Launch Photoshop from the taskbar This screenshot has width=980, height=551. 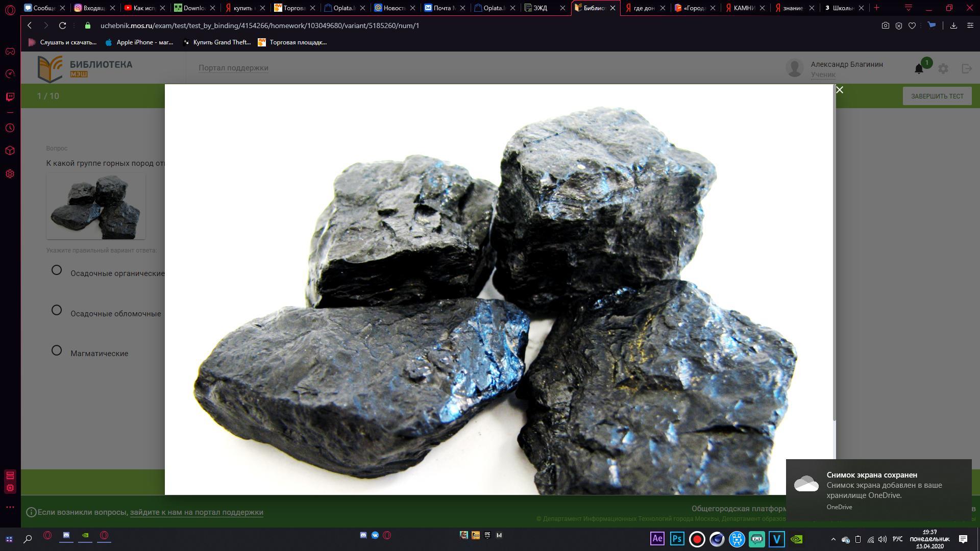coord(677,539)
